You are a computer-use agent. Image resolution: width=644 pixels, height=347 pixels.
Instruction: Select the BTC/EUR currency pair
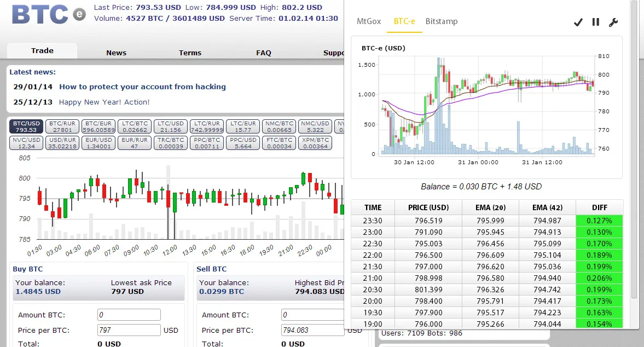pos(98,126)
